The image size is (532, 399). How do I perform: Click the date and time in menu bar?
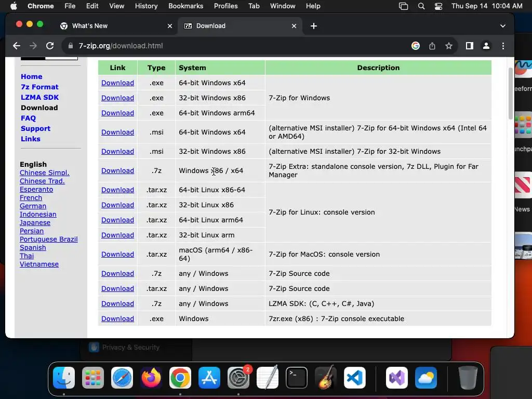[487, 6]
